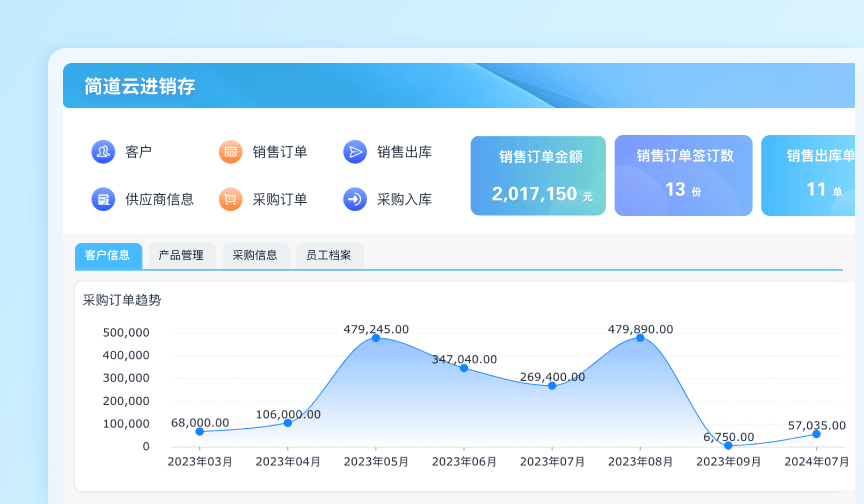This screenshot has width=864, height=504.
Task: Click the 57,035.00 value label
Action: (817, 426)
